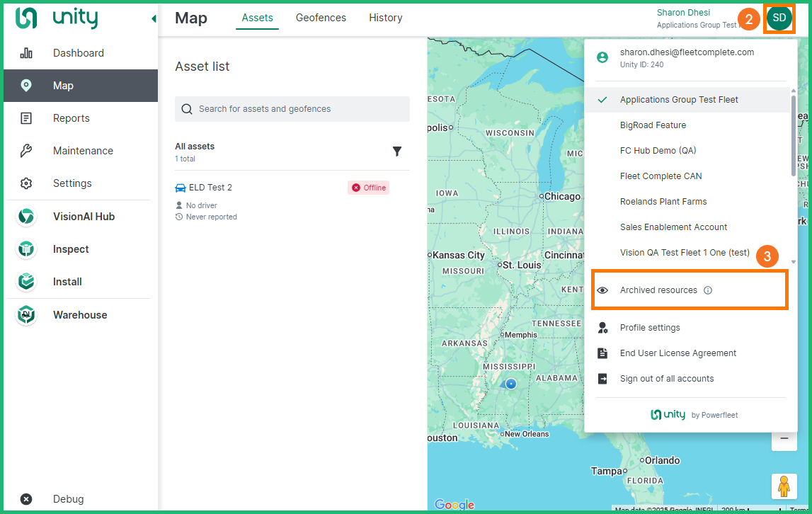Open the End User License Agreement
Image resolution: width=812 pixels, height=514 pixels.
(x=677, y=353)
